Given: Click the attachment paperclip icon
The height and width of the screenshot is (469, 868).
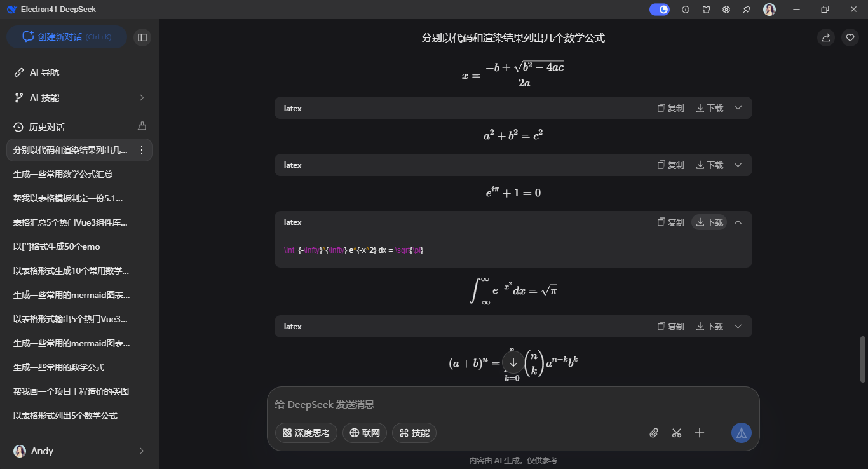Looking at the screenshot, I should 653,433.
